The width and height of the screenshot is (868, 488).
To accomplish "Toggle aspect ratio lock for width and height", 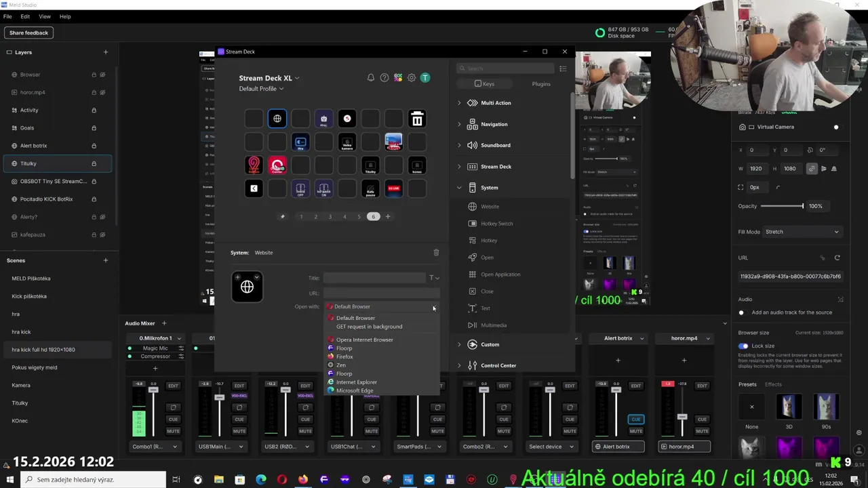I will click(812, 169).
